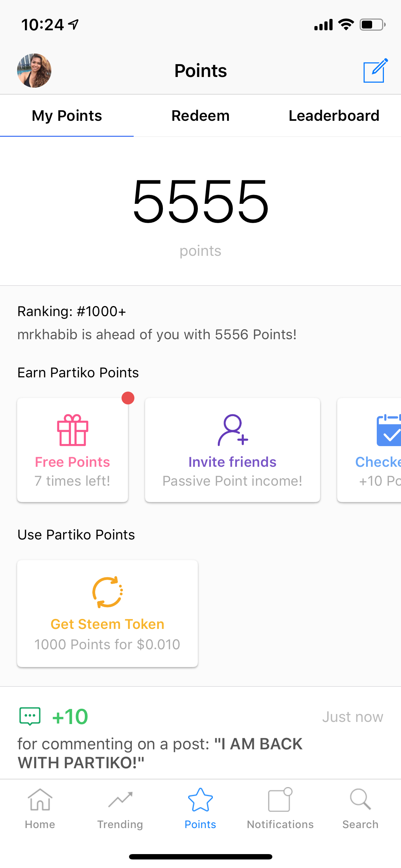Open Notifications in bottom bar
401x868 pixels.
click(281, 809)
